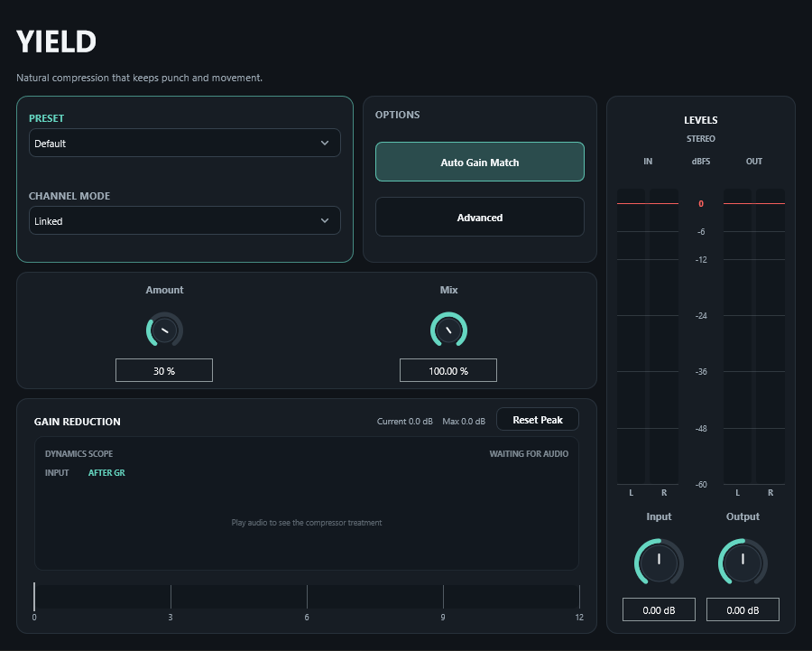Click the STEREO label under Levels

701,139
